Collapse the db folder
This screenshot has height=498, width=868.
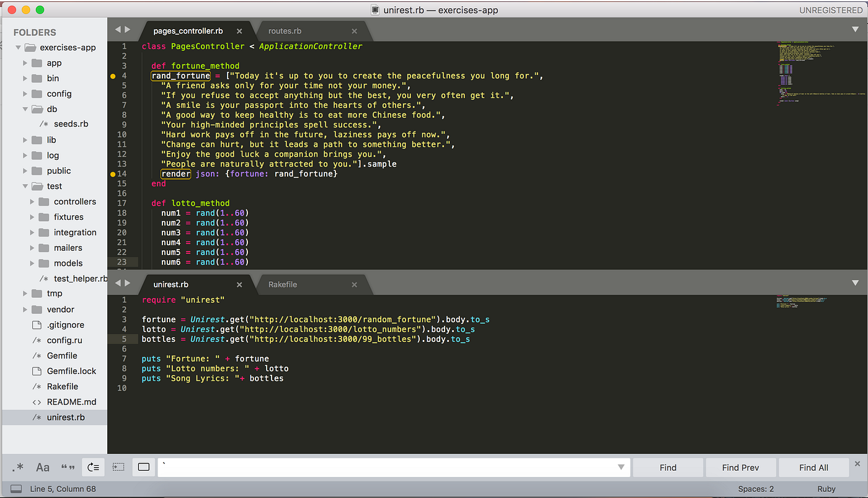pyautogui.click(x=25, y=110)
